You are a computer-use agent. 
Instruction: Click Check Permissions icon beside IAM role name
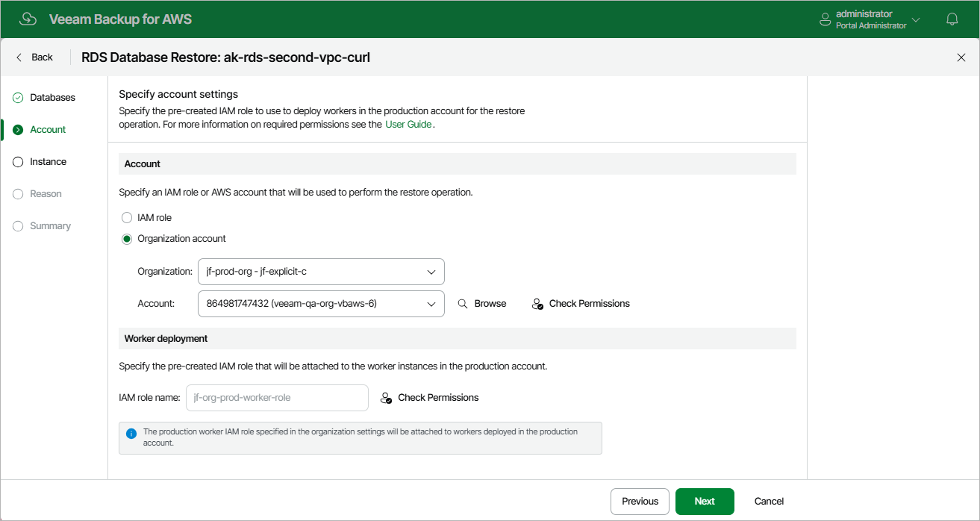click(x=386, y=398)
